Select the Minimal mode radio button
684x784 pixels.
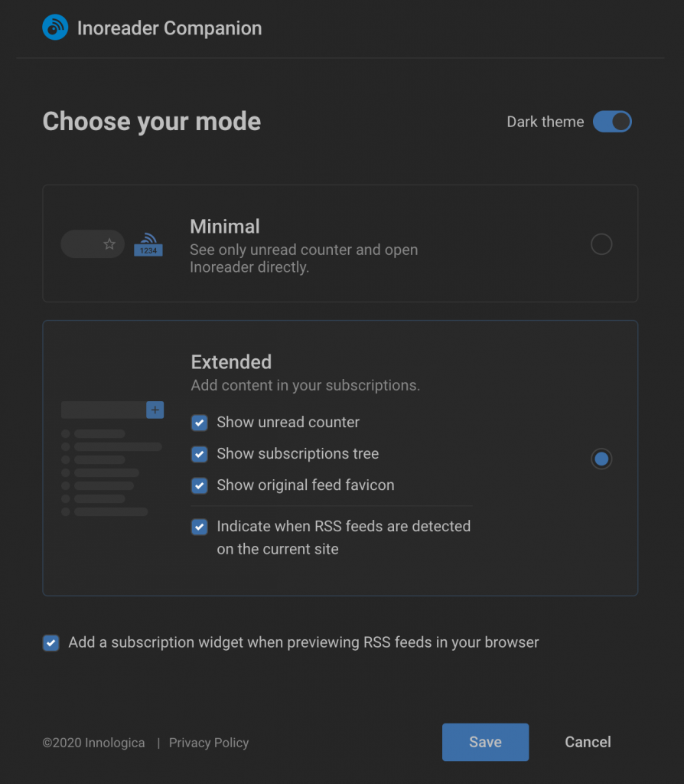601,243
